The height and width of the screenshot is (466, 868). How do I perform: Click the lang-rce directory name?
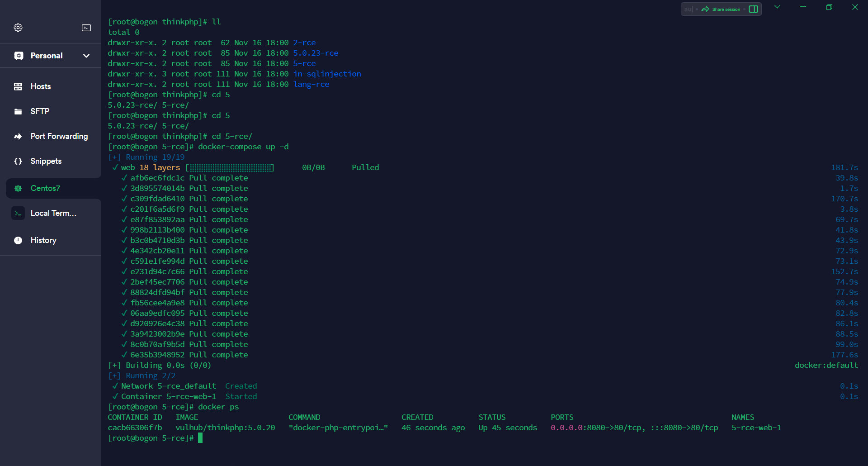[x=311, y=84]
